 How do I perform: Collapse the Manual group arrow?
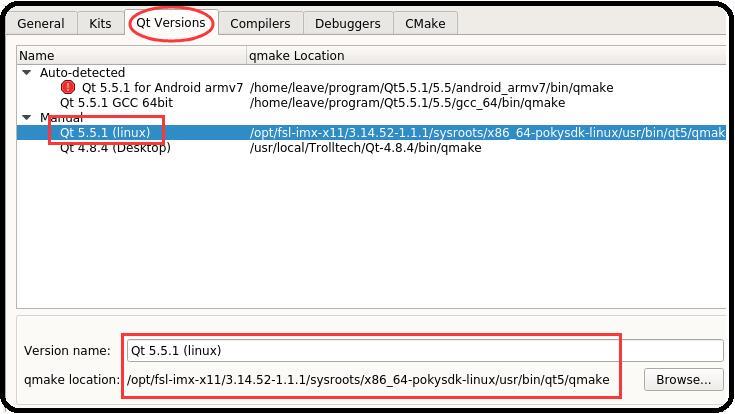click(x=27, y=117)
